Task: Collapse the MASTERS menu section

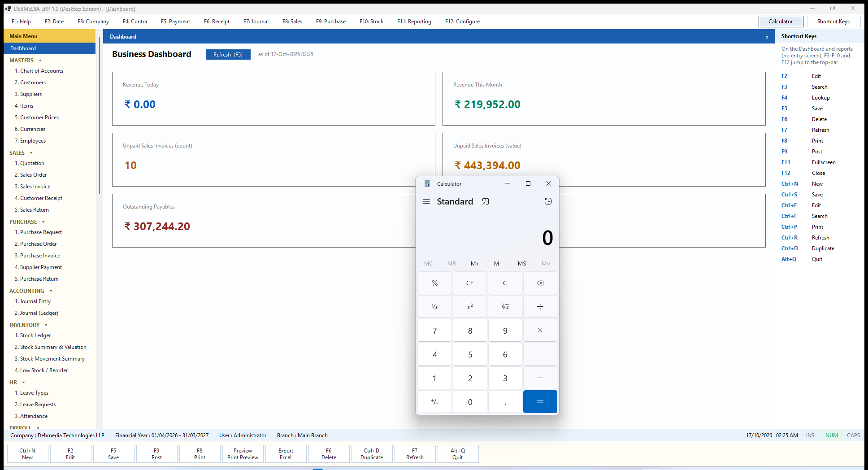Action: pos(40,61)
